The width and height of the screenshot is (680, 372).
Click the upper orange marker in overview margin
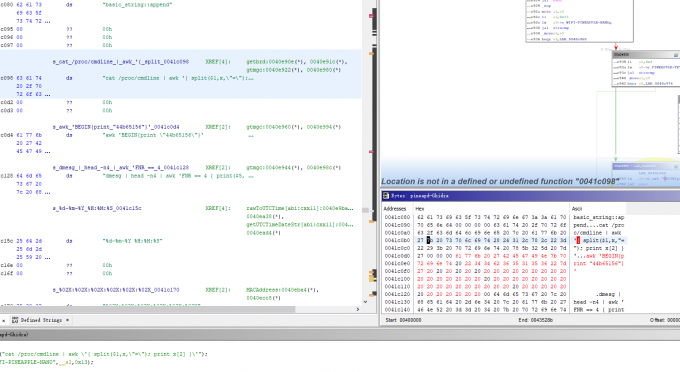click(371, 54)
